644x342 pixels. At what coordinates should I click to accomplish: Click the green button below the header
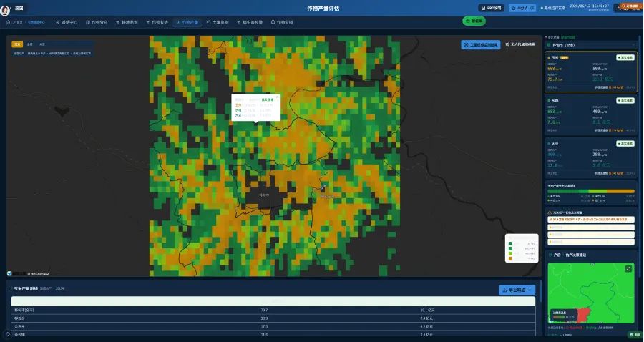[474, 21]
